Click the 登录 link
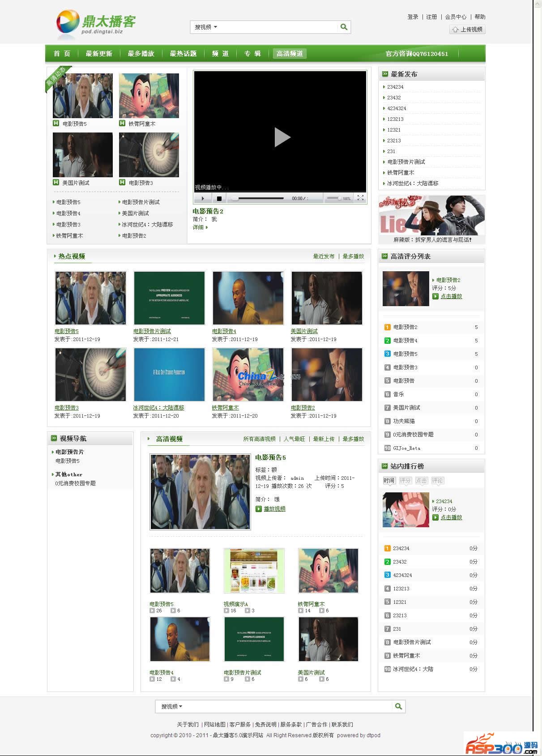 click(413, 17)
